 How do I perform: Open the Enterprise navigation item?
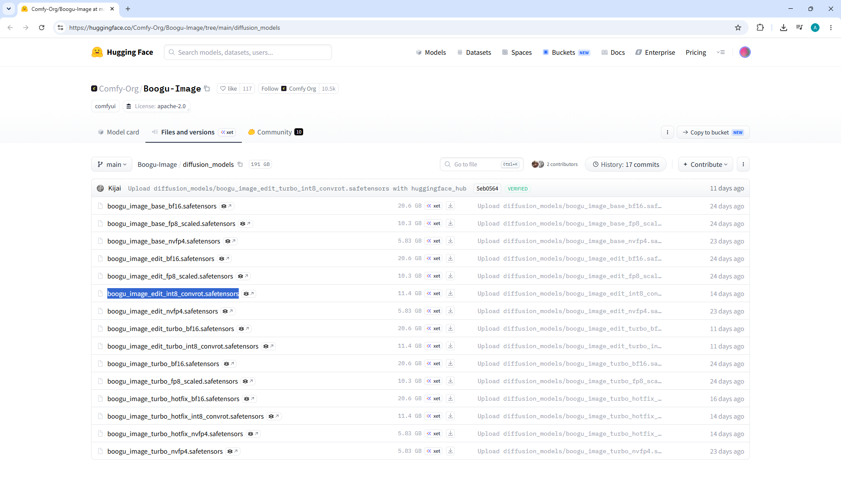(655, 52)
